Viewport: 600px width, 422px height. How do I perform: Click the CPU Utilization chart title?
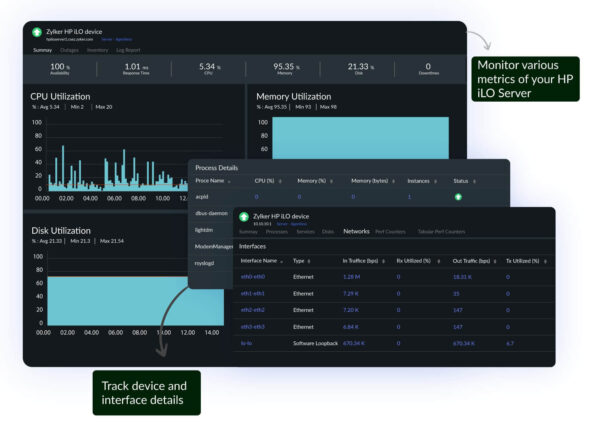point(60,96)
